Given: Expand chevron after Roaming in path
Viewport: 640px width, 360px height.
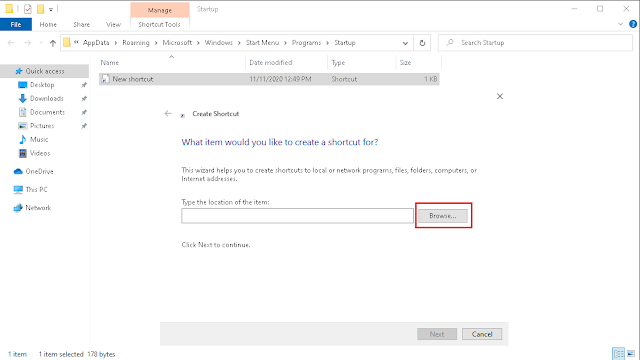Looking at the screenshot, I should coord(156,43).
